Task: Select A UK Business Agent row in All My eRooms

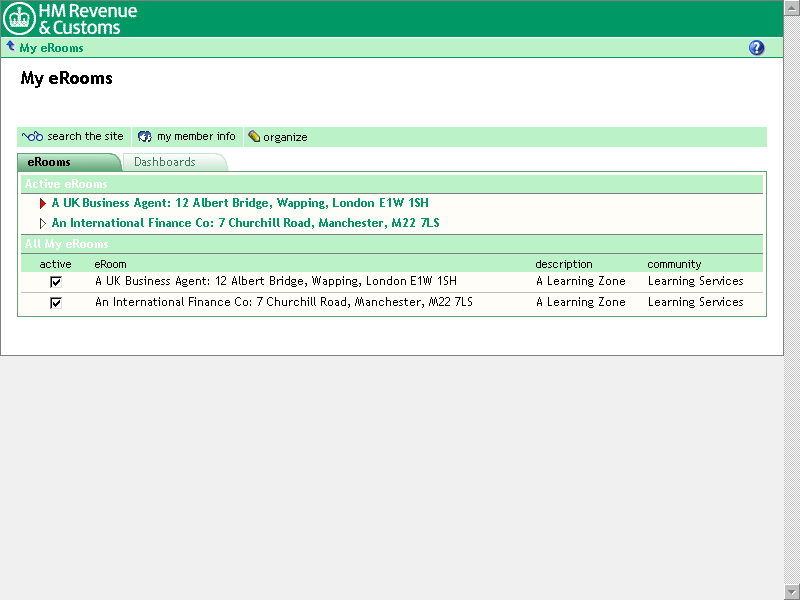Action: click(x=275, y=282)
